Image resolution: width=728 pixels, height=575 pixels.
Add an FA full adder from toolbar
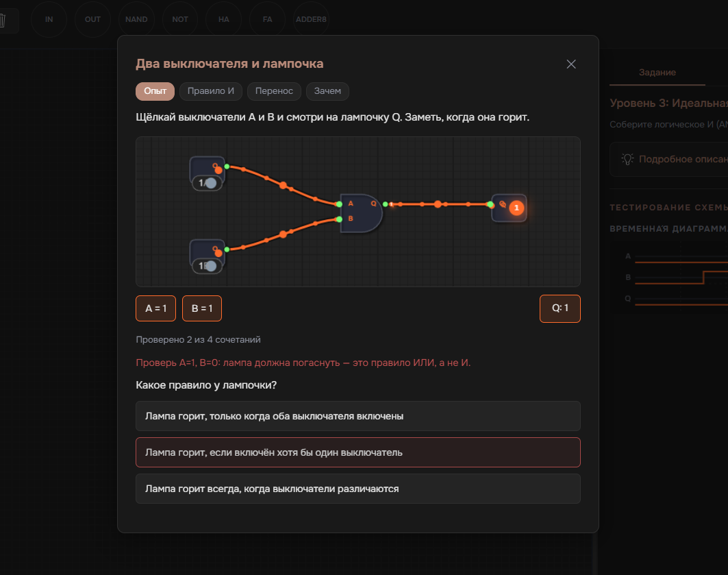[x=267, y=19]
